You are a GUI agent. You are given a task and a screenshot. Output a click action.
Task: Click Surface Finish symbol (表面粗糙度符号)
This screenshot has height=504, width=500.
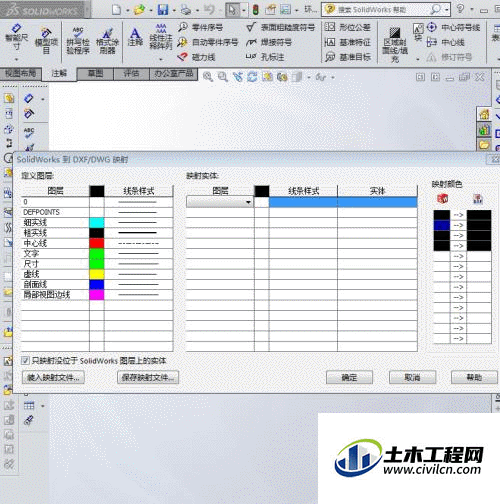click(x=280, y=27)
